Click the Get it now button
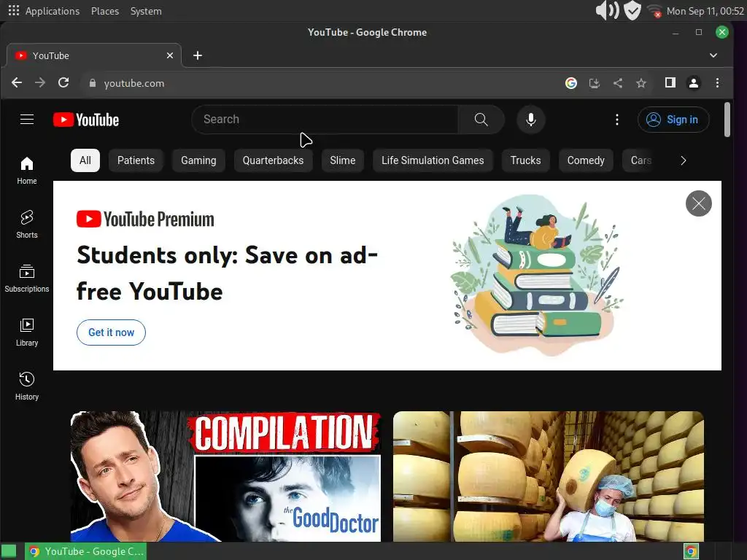The image size is (747, 560). (111, 332)
